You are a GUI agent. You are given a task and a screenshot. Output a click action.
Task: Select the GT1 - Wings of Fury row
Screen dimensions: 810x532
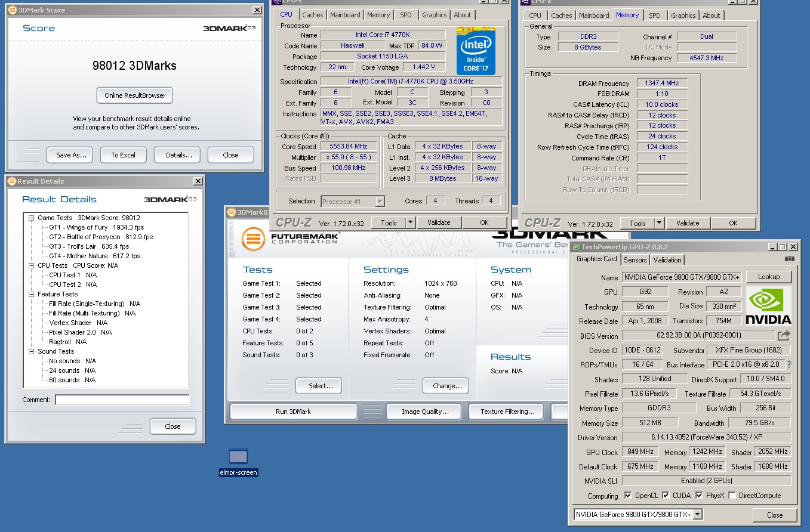click(x=96, y=227)
